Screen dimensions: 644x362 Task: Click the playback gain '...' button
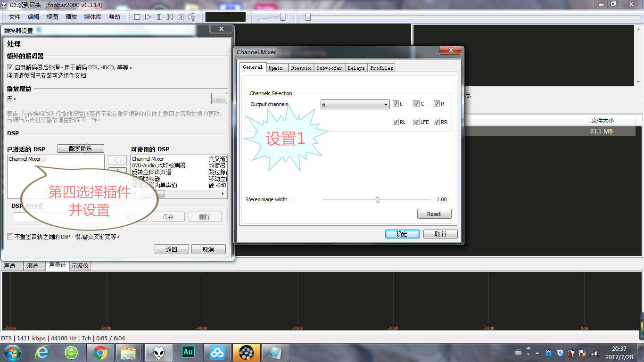click(219, 99)
